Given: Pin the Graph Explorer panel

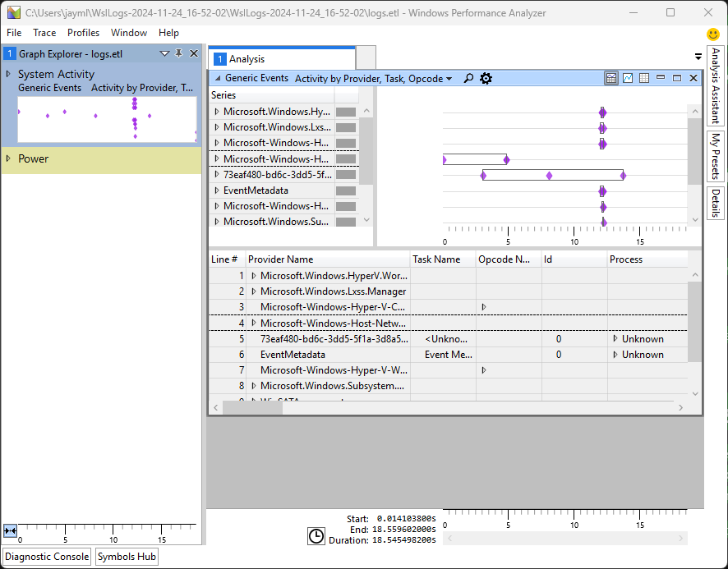Looking at the screenshot, I should (179, 53).
